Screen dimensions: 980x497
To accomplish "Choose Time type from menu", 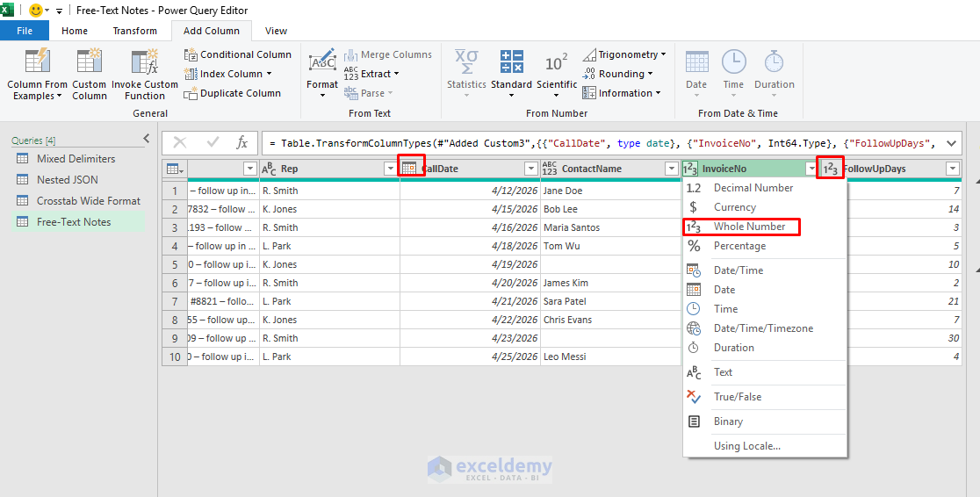I will coord(764,309).
